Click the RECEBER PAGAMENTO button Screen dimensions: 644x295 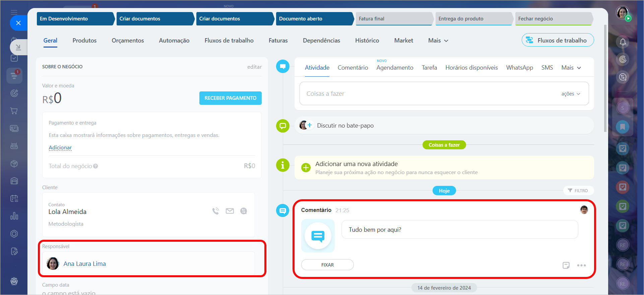pos(231,98)
